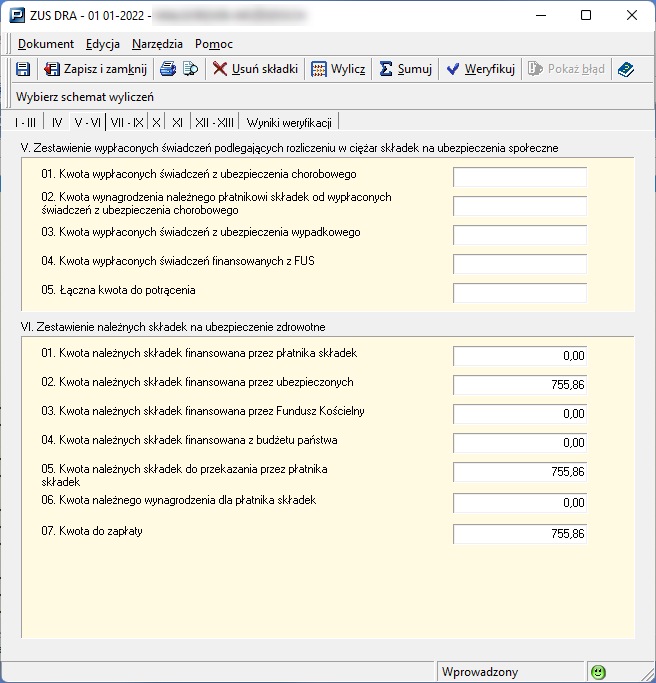This screenshot has width=656, height=683.
Task: Switch to the VII - IX tab
Action: coord(128,122)
